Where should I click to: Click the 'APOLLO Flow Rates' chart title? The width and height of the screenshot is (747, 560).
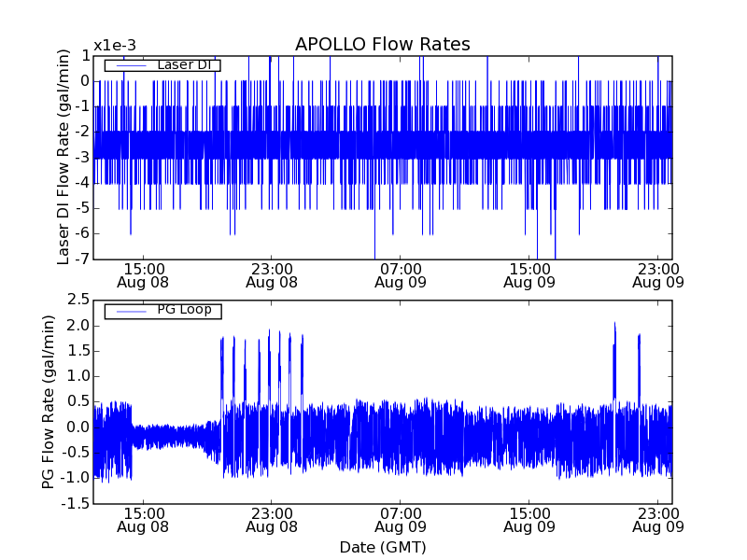tap(383, 44)
